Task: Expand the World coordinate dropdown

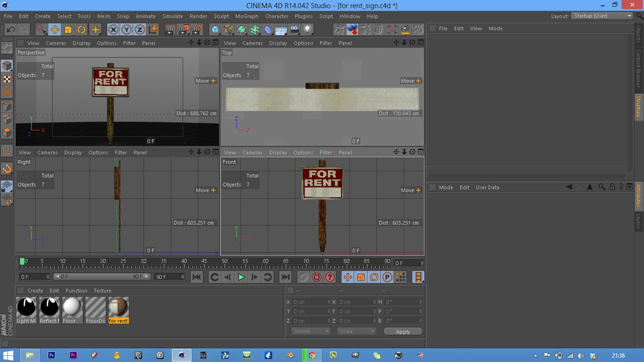Action: click(x=311, y=331)
